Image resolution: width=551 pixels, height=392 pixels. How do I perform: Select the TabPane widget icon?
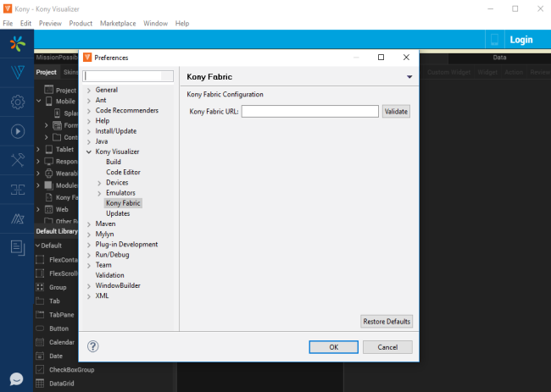pyautogui.click(x=40, y=314)
